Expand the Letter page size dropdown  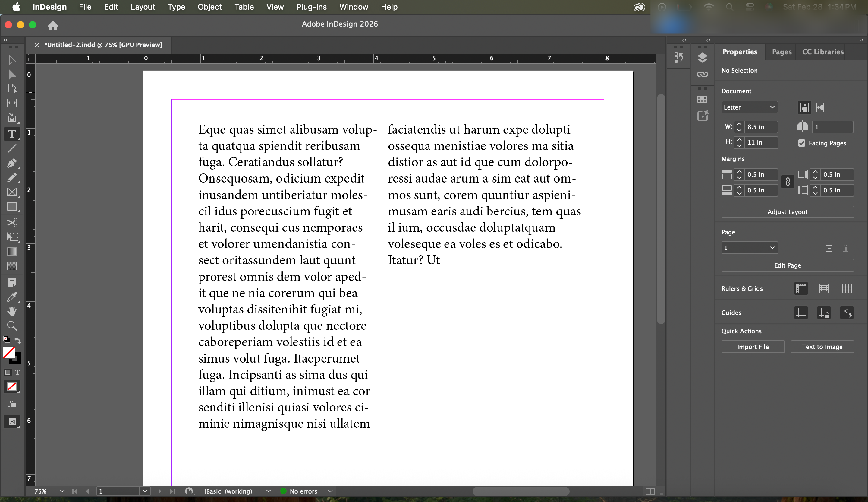pyautogui.click(x=772, y=107)
